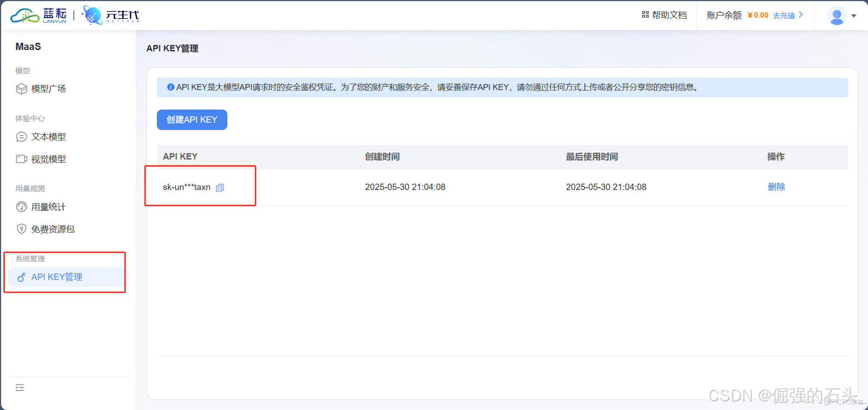868x410 pixels.
Task: Click the 文本模型 chat bubble icon
Action: pyautogui.click(x=21, y=137)
